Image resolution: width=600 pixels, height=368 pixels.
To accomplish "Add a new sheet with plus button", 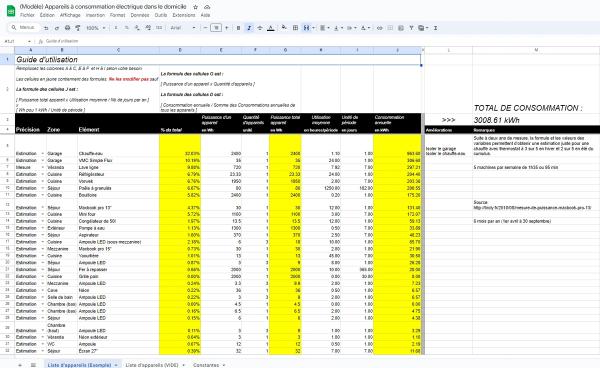I will point(20,365).
